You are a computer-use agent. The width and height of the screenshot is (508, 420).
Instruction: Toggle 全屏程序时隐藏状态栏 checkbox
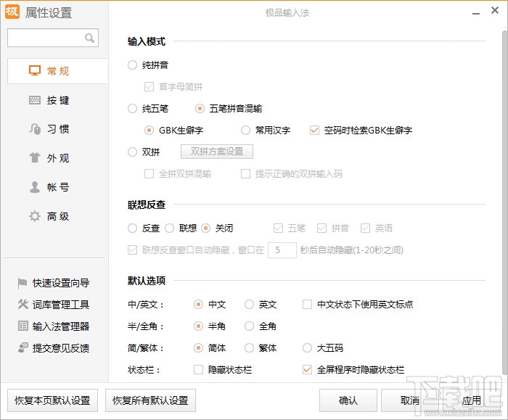(307, 370)
